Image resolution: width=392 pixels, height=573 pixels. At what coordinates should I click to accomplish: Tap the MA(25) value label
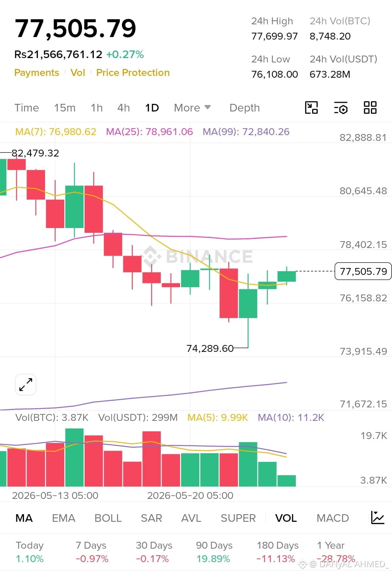point(149,131)
